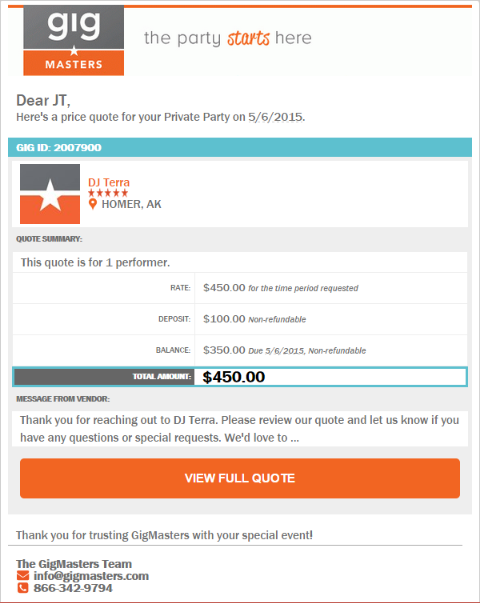Click the DJ Terra vendor name link
Screen dimensions: 480x603
109,182
